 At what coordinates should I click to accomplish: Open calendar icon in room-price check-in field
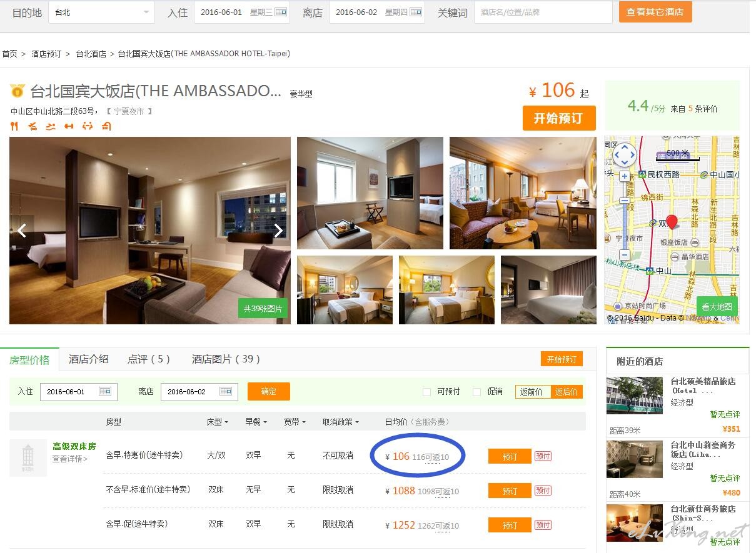105,392
